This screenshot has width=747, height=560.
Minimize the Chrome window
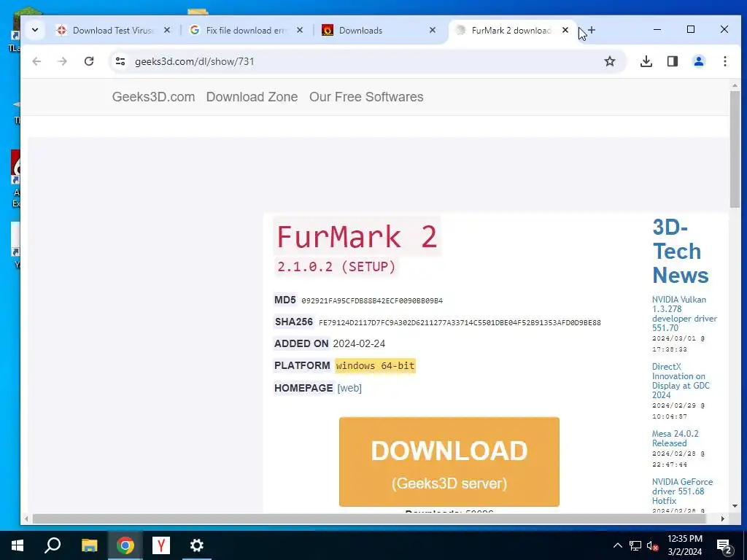(657, 29)
